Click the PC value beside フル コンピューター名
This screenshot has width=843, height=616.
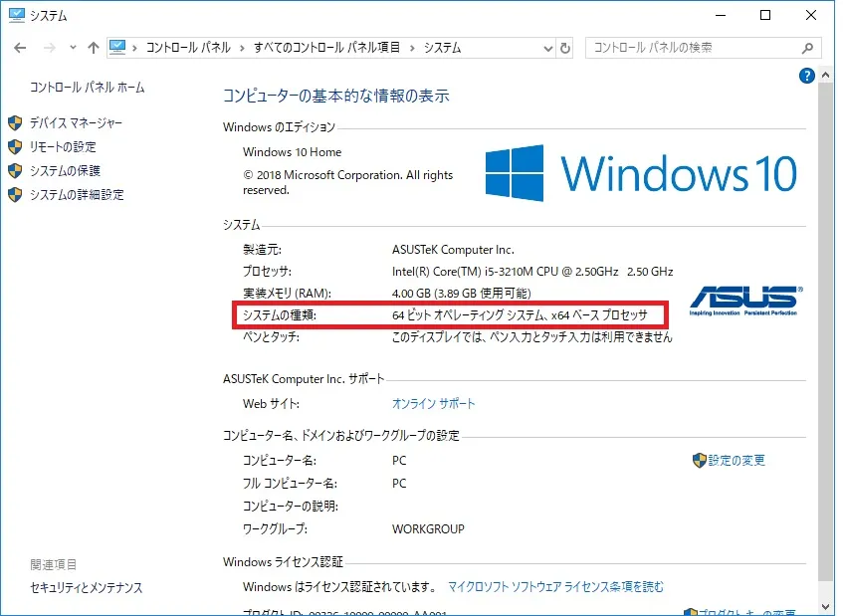(399, 484)
